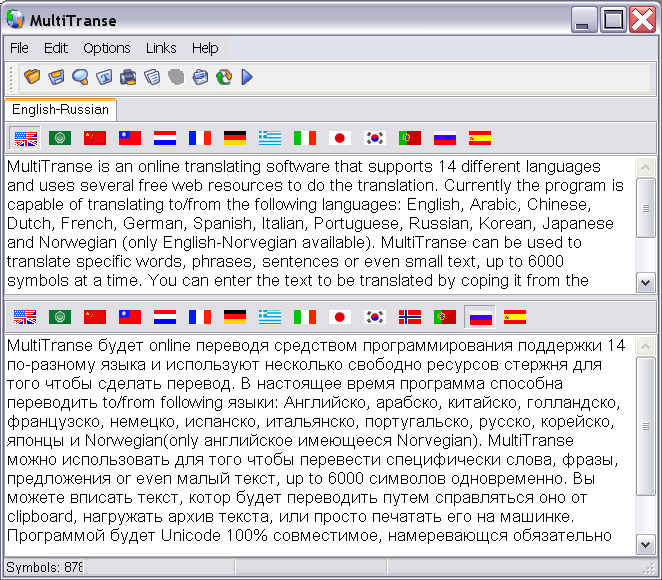Viewport: 662px width, 580px height.
Task: Choose Portuguese flag as source language
Action: click(410, 138)
